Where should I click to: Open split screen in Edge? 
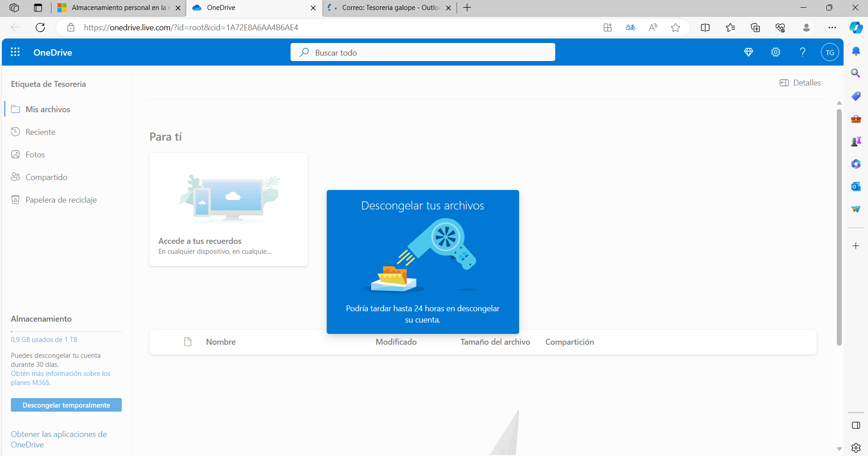pyautogui.click(x=705, y=28)
